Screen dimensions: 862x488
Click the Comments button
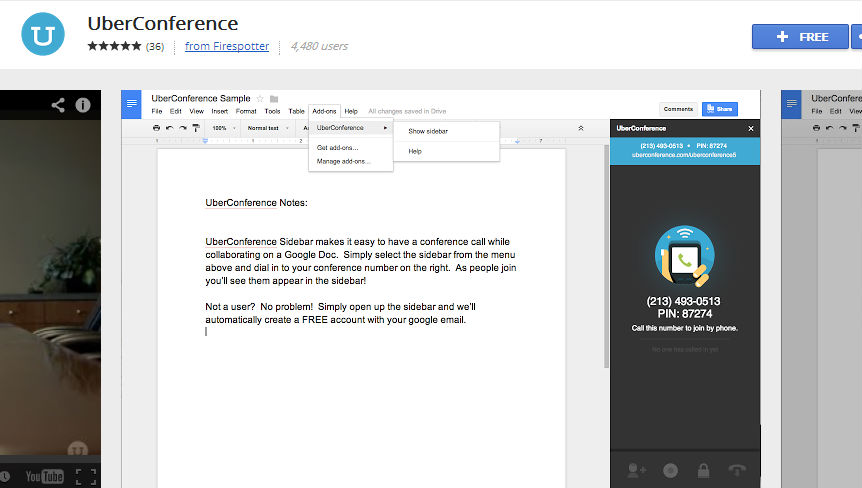[x=678, y=109]
